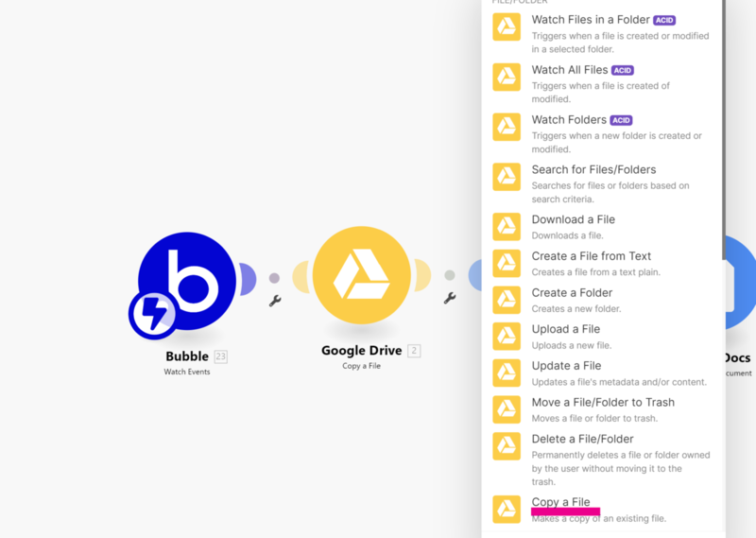Click the Upload a File icon
Screen dimensions: 756x538
point(507,337)
